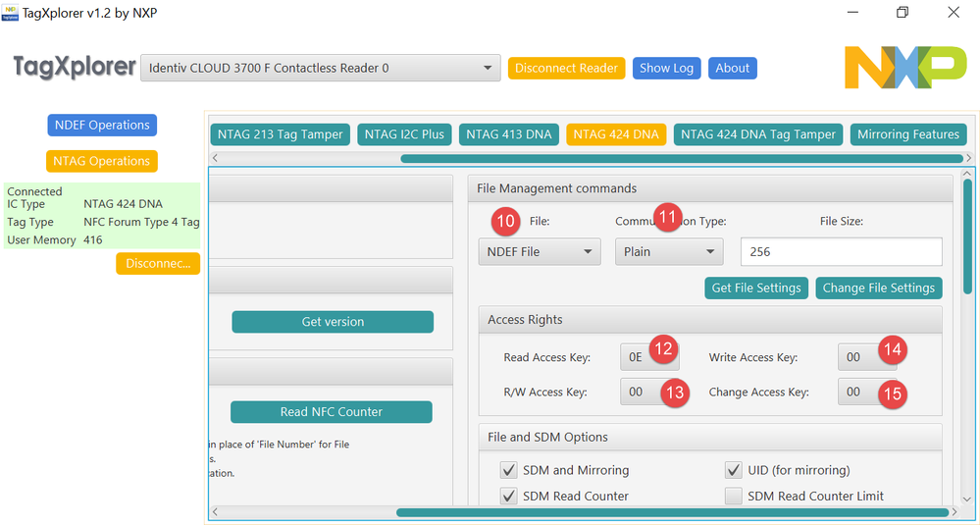Click the User Memory value 416
980x525 pixels.
92,240
